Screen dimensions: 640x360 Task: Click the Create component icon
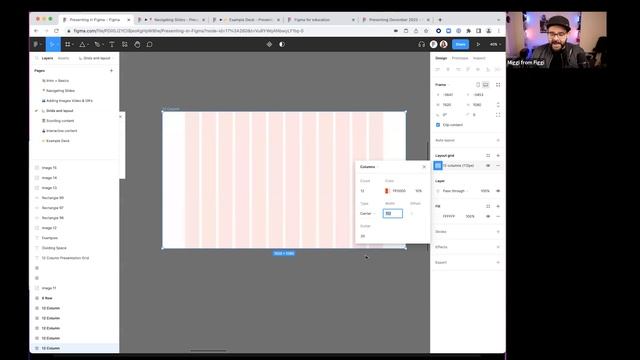point(269,44)
